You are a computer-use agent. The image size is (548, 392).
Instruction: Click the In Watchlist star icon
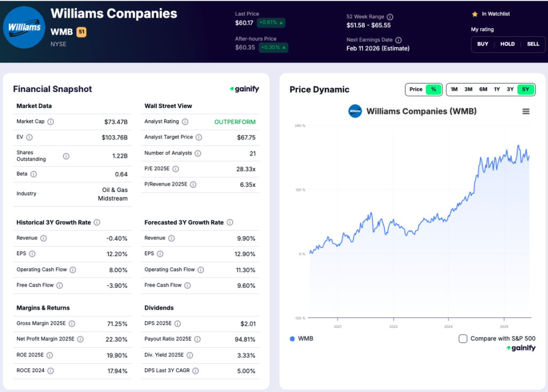[474, 14]
